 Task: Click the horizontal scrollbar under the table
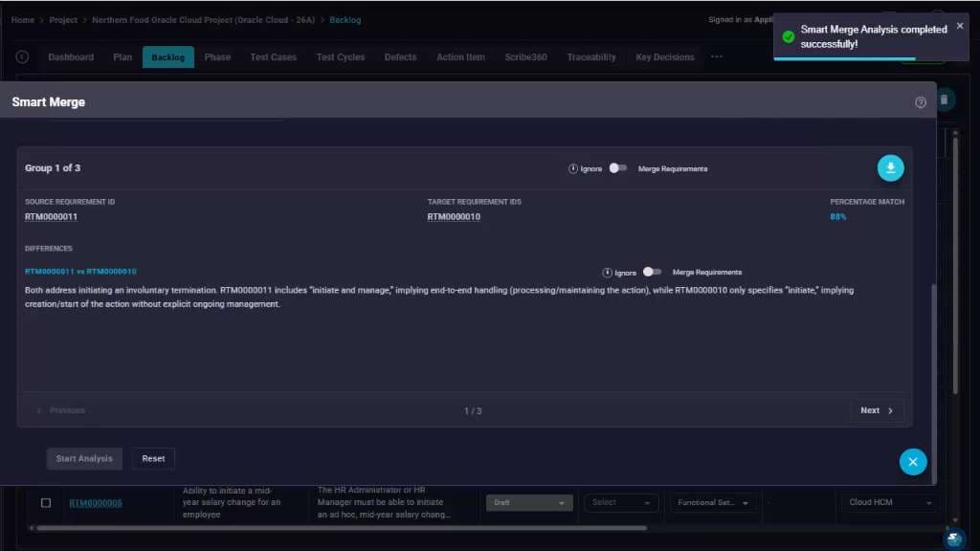tap(342, 528)
